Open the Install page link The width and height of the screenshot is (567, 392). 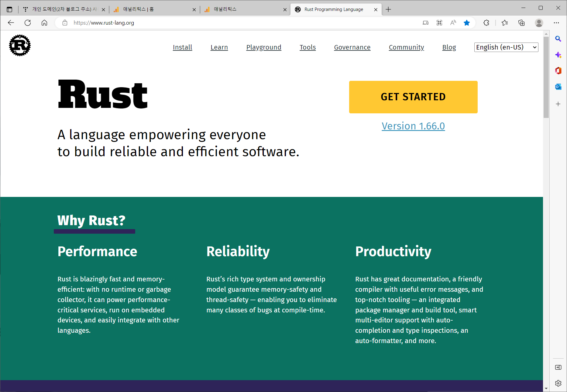coord(182,47)
